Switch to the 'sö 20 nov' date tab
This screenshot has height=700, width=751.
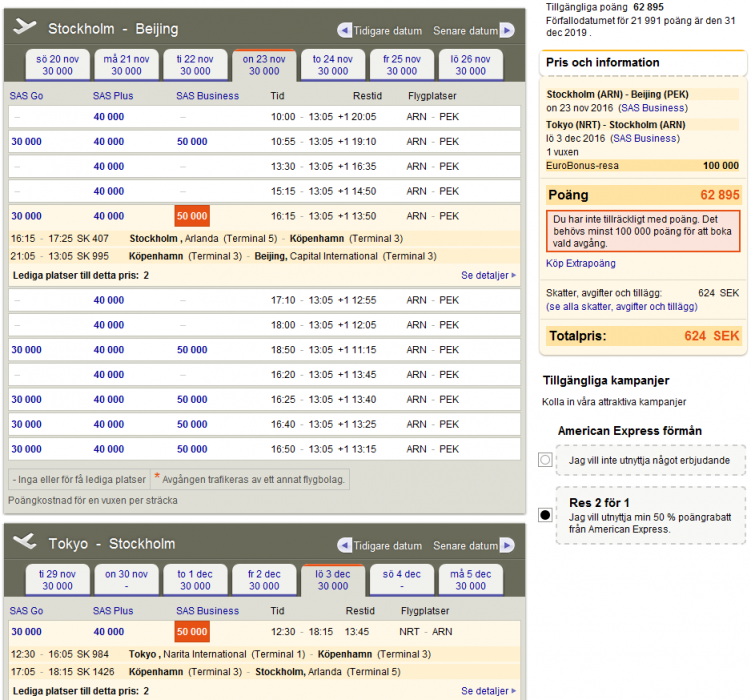point(57,65)
